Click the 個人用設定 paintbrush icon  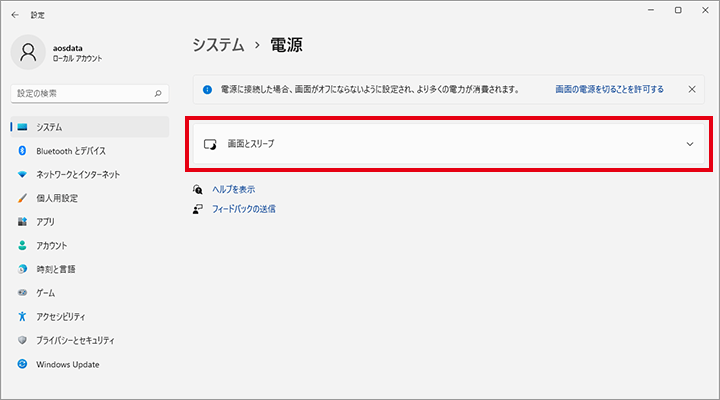tap(22, 198)
